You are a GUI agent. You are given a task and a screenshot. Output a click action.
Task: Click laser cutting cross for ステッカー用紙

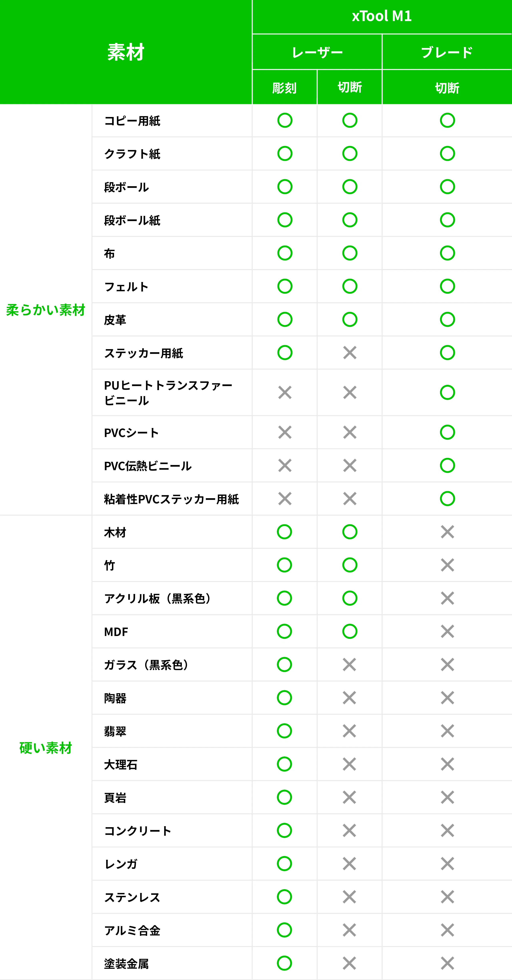(350, 353)
